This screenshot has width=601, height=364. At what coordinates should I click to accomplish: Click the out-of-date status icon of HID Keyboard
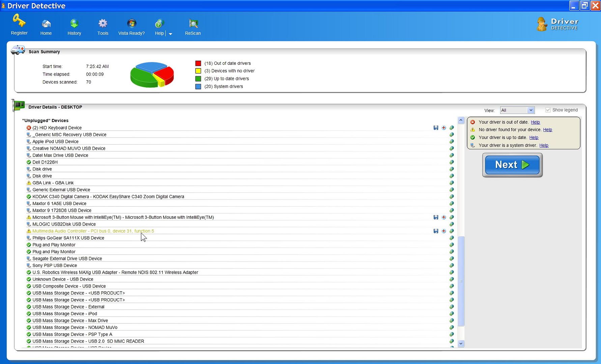click(x=29, y=128)
